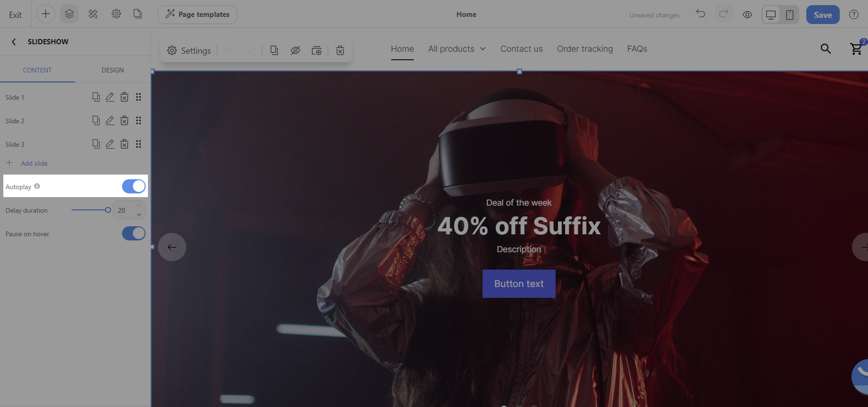The height and width of the screenshot is (407, 868).
Task: Open the shopping cart icon
Action: [x=856, y=49]
